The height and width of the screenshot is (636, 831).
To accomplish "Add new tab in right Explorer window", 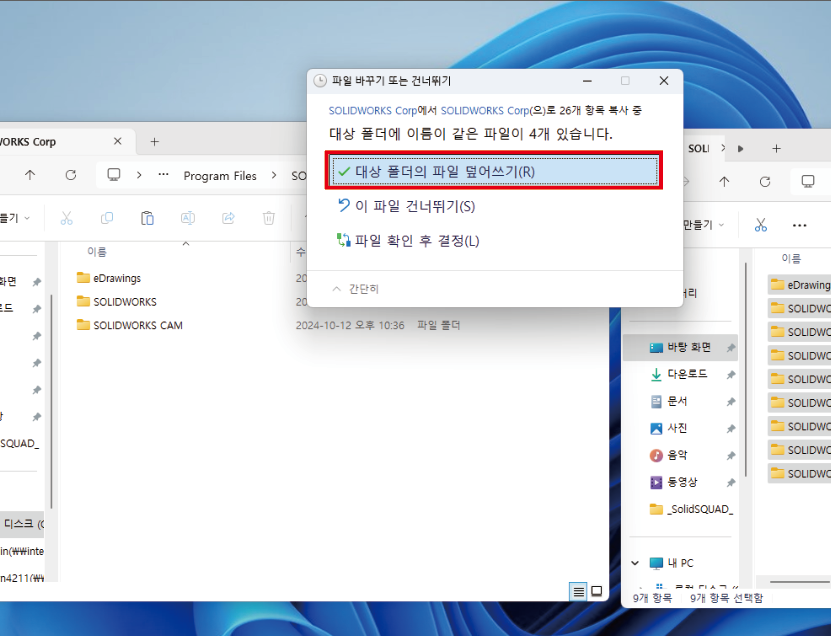I will (x=776, y=148).
